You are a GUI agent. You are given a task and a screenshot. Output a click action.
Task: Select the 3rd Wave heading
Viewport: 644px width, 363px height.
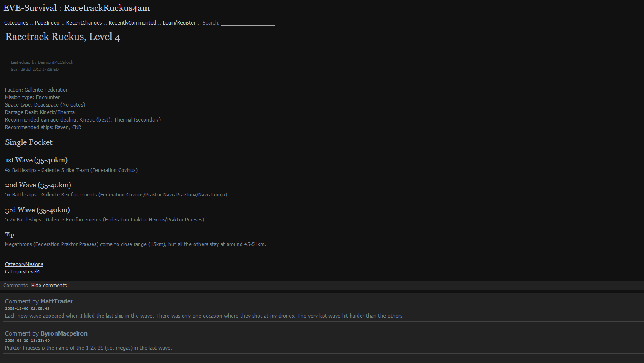point(37,210)
